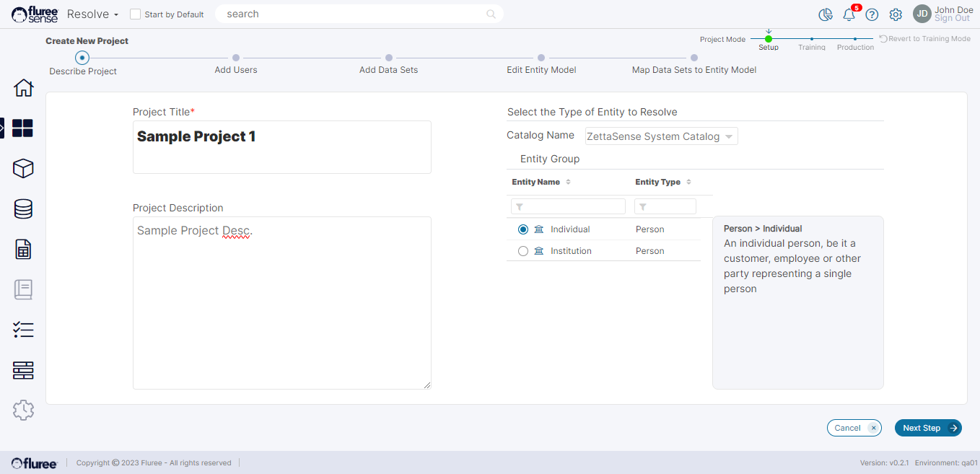
Task: Go to the Add Users step
Action: pos(236,58)
